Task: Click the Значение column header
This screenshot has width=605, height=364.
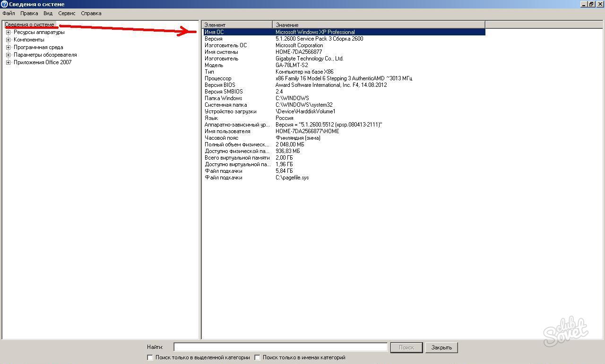Action: click(378, 25)
